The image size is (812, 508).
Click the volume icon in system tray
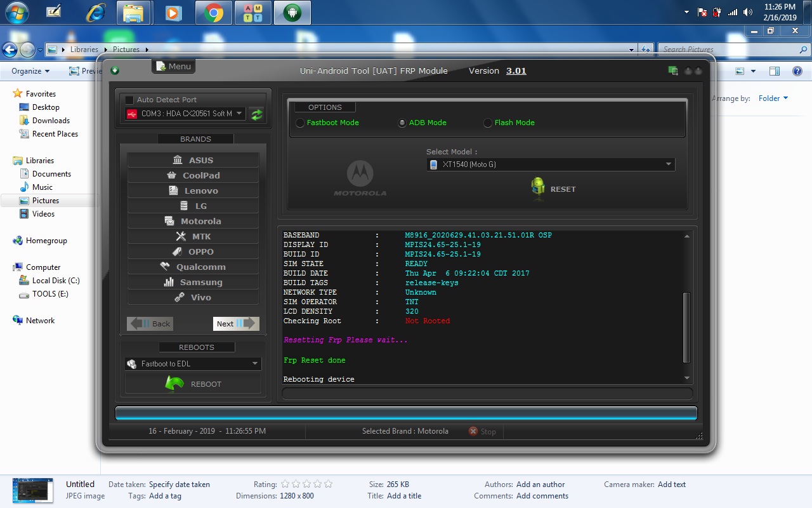[748, 12]
